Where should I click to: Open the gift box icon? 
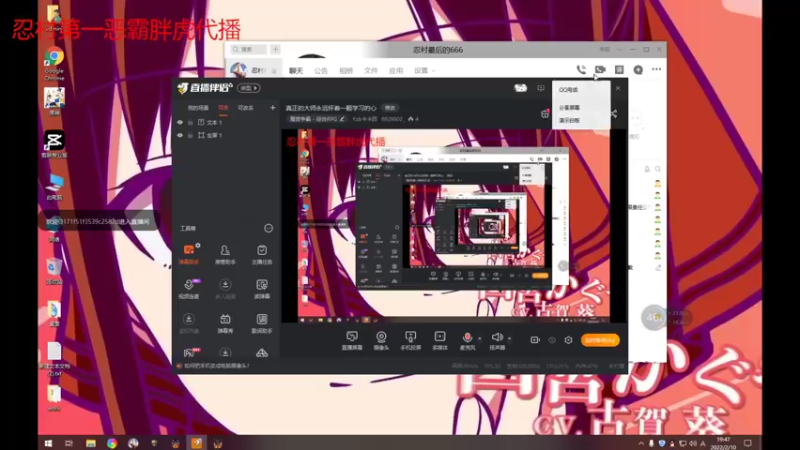click(544, 114)
